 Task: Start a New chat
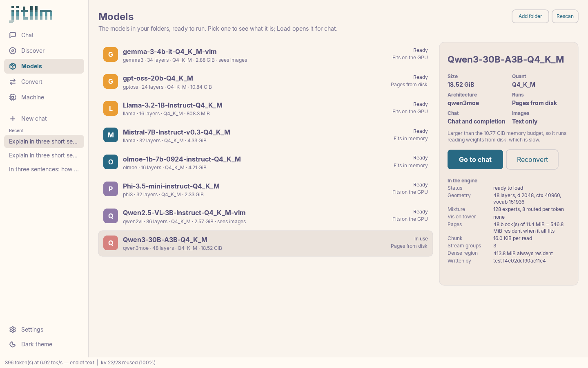pyautogui.click(x=44, y=119)
